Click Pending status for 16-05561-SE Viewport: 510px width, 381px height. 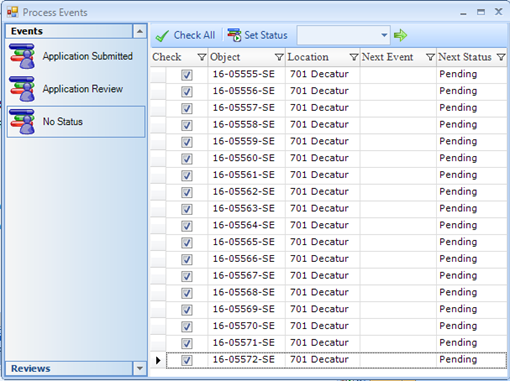click(458, 175)
